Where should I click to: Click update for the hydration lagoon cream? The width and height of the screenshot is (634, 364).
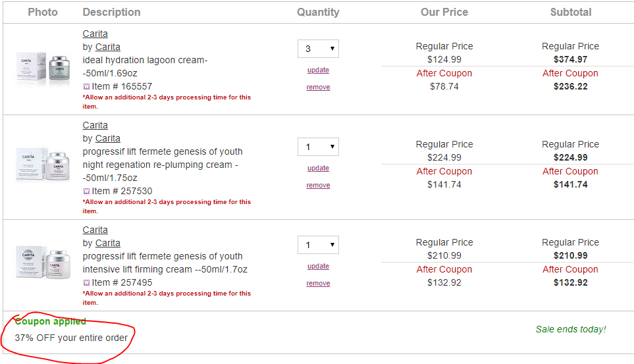click(x=318, y=70)
